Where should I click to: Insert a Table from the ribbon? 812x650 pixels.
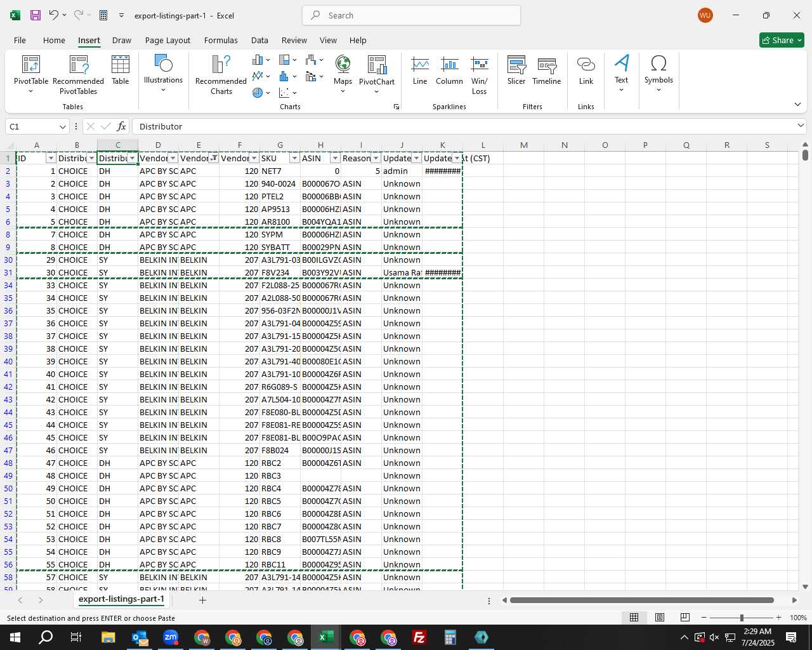click(x=121, y=70)
